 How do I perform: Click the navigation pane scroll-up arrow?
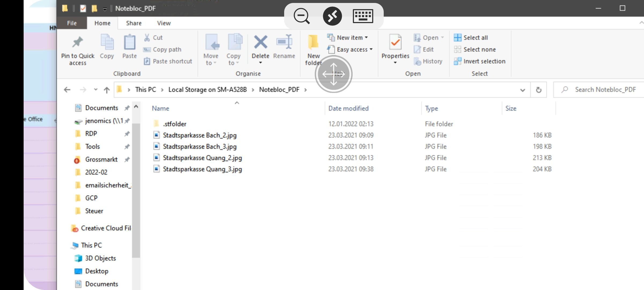point(136,107)
